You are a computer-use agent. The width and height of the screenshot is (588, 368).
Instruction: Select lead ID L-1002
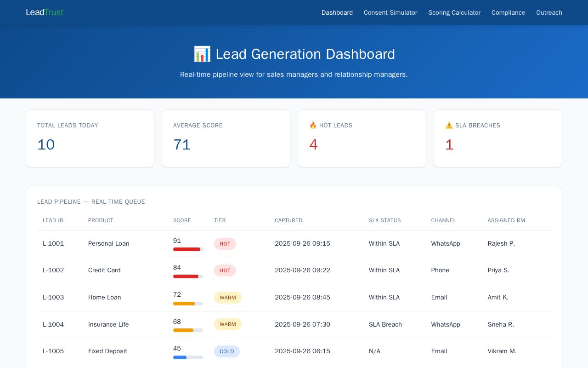point(53,270)
